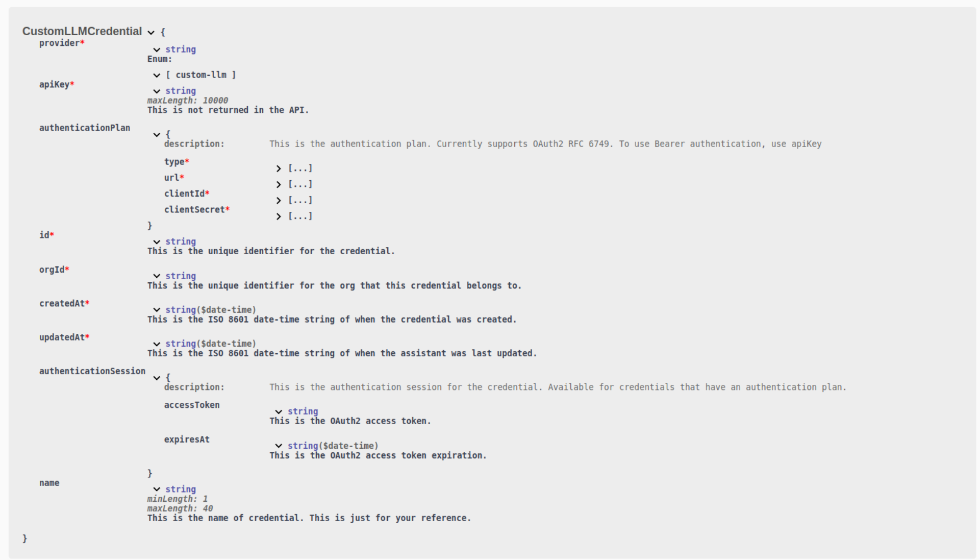Collapse the CustomLLMCredential schema chevron
Viewport: 980px width, 560px height.
tap(151, 32)
